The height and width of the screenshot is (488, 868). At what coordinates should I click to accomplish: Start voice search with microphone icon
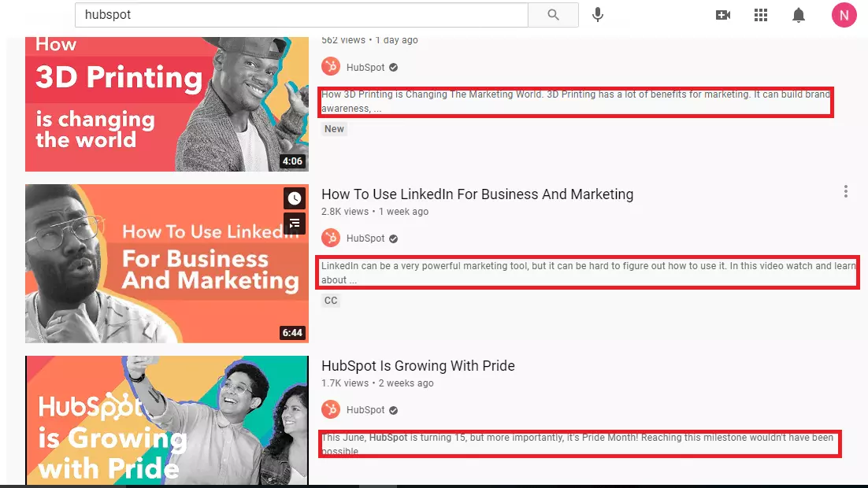[x=598, y=15]
